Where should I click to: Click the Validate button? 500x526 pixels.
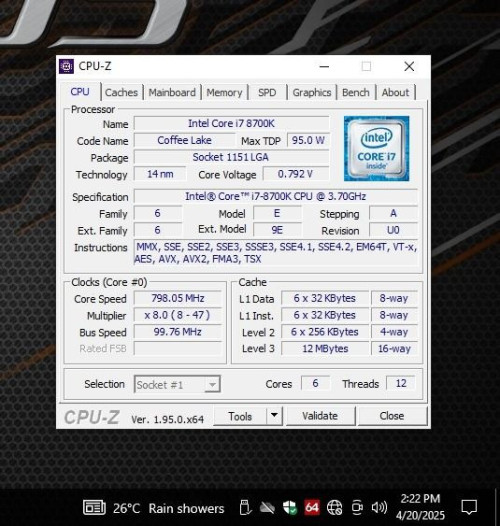click(320, 416)
